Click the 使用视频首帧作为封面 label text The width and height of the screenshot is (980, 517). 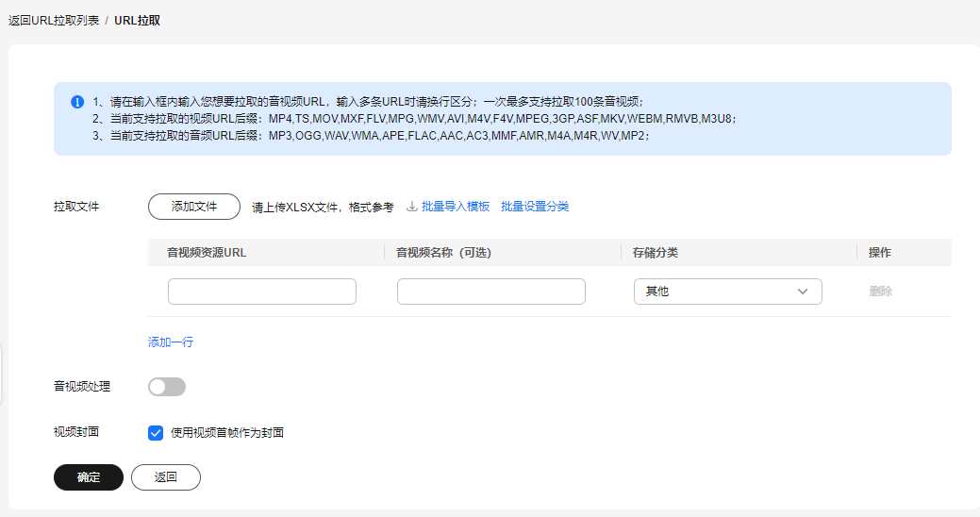pos(227,433)
